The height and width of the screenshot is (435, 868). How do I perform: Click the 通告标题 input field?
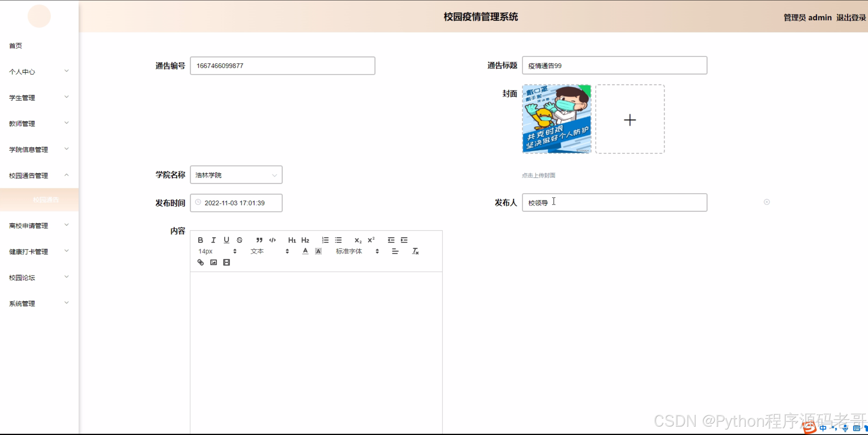(614, 66)
